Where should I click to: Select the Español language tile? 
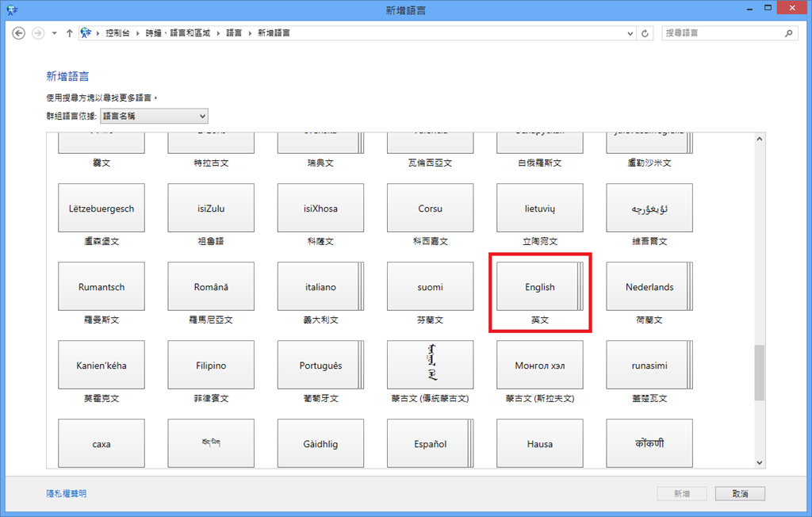click(x=431, y=443)
